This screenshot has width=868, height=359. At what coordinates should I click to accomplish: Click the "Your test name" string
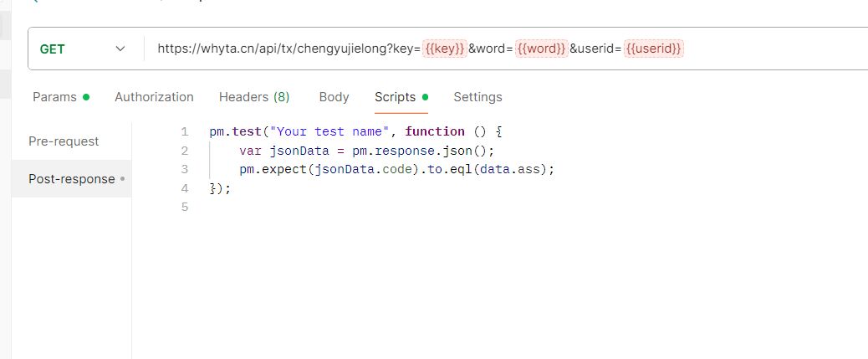coord(329,132)
